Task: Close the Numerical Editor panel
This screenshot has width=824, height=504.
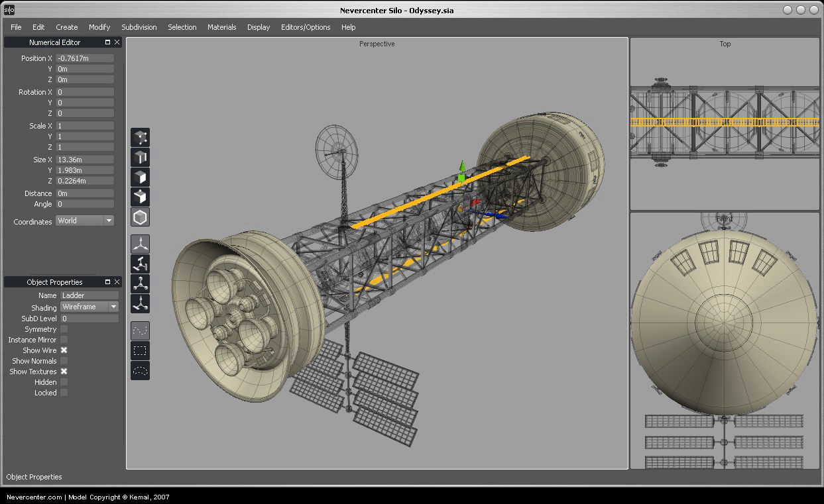Action: pyautogui.click(x=117, y=42)
